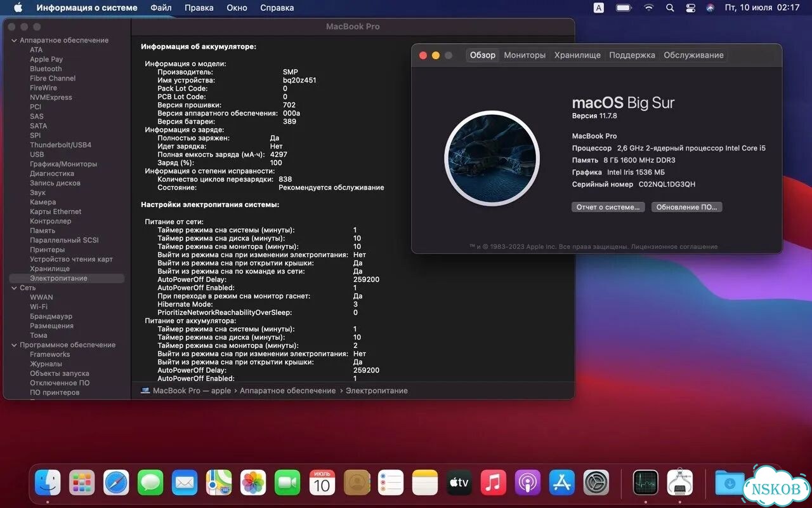Viewport: 812px width, 508px height.
Task: Select Thunderbolt/USB4 in the sidebar
Action: pyautogui.click(x=60, y=145)
